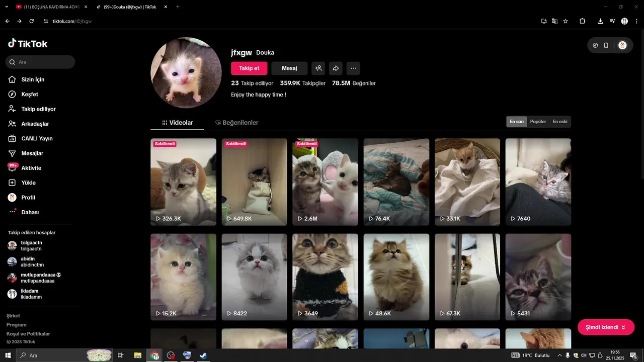Open the TikTok logo home link
This screenshot has height=362, width=644.
28,44
